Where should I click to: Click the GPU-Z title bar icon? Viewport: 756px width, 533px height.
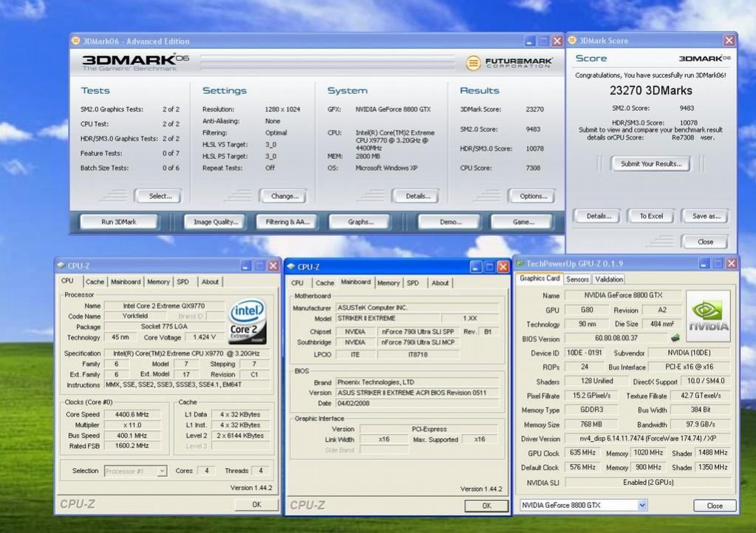[x=520, y=263]
